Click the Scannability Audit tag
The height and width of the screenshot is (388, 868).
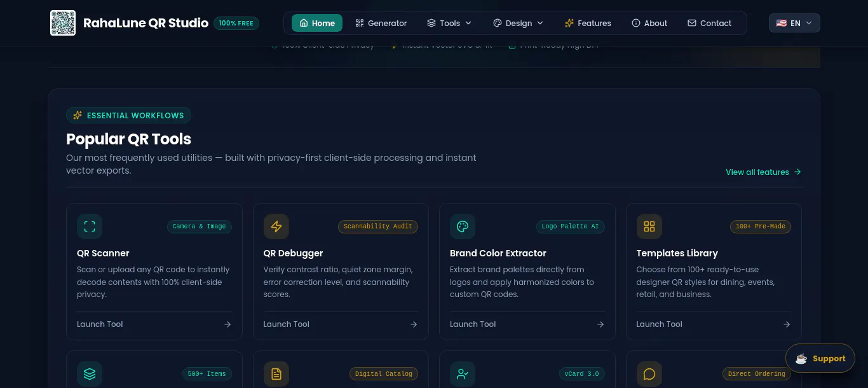coord(378,226)
